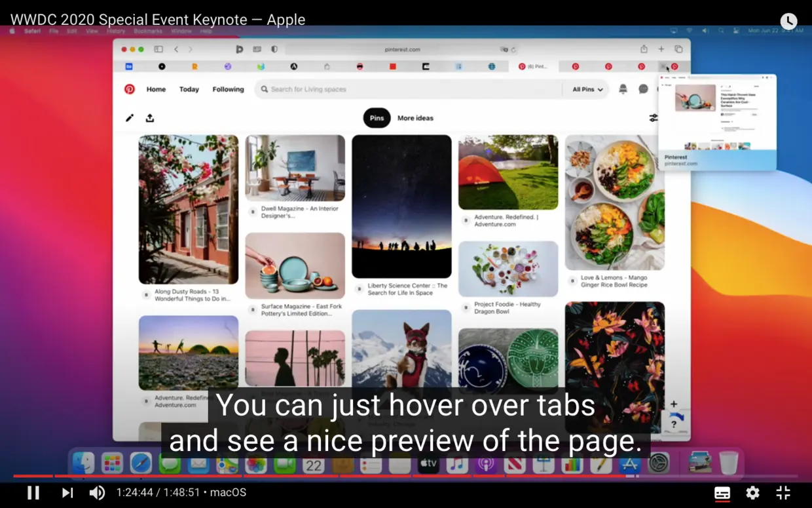Open a new Safari tab with plus
Screen dimensions: 812x508
click(x=661, y=49)
